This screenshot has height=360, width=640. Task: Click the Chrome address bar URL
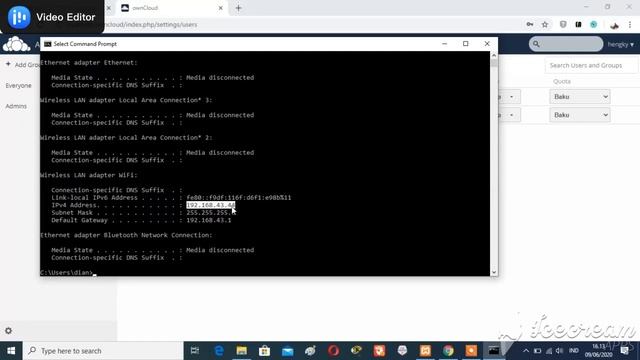tap(151, 24)
